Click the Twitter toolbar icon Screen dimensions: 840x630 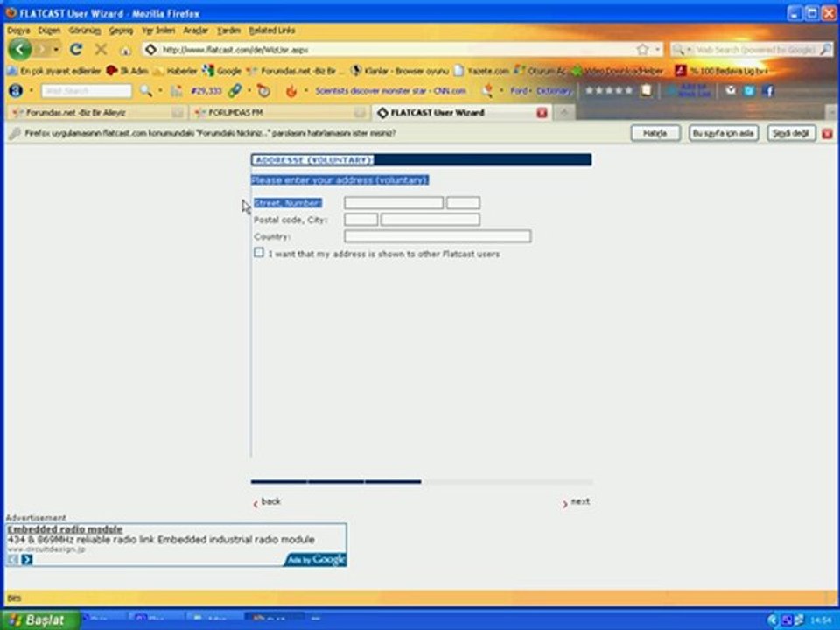point(749,90)
